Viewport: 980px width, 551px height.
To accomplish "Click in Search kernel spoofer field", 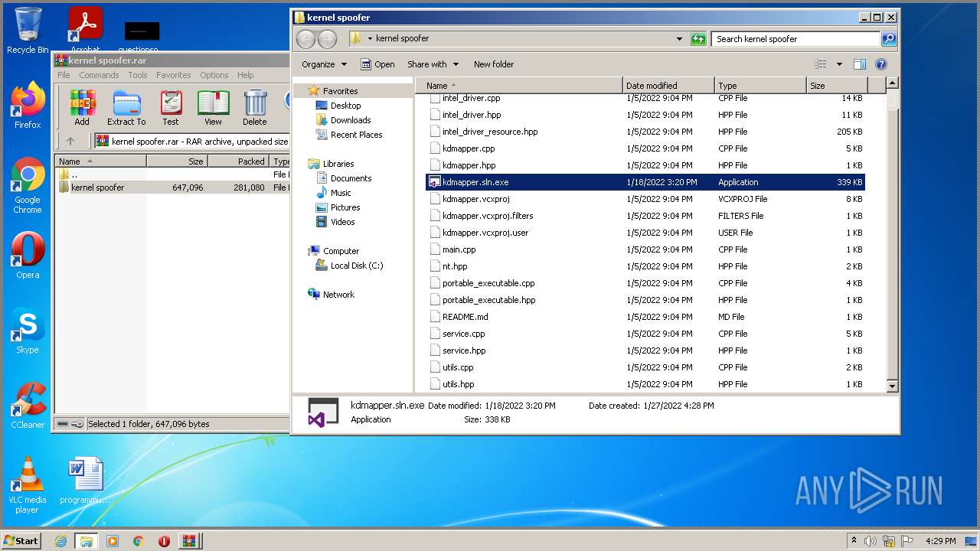I will [796, 39].
